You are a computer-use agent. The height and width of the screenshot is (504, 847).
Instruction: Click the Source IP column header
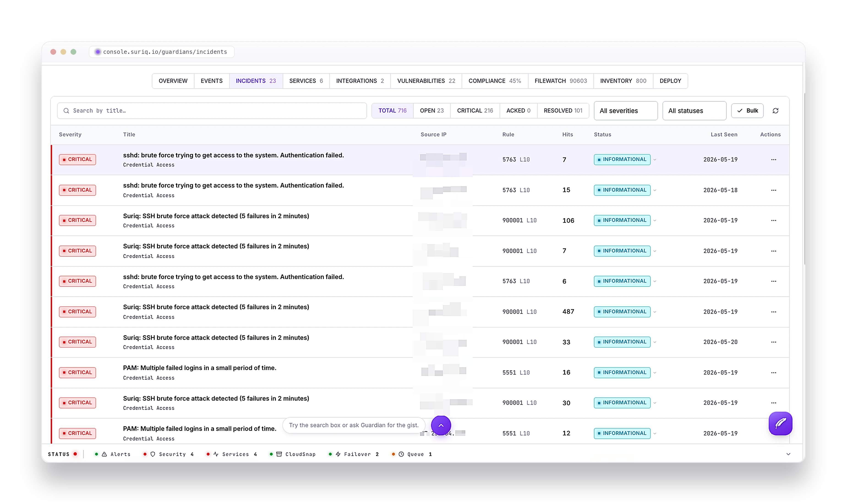coord(433,135)
